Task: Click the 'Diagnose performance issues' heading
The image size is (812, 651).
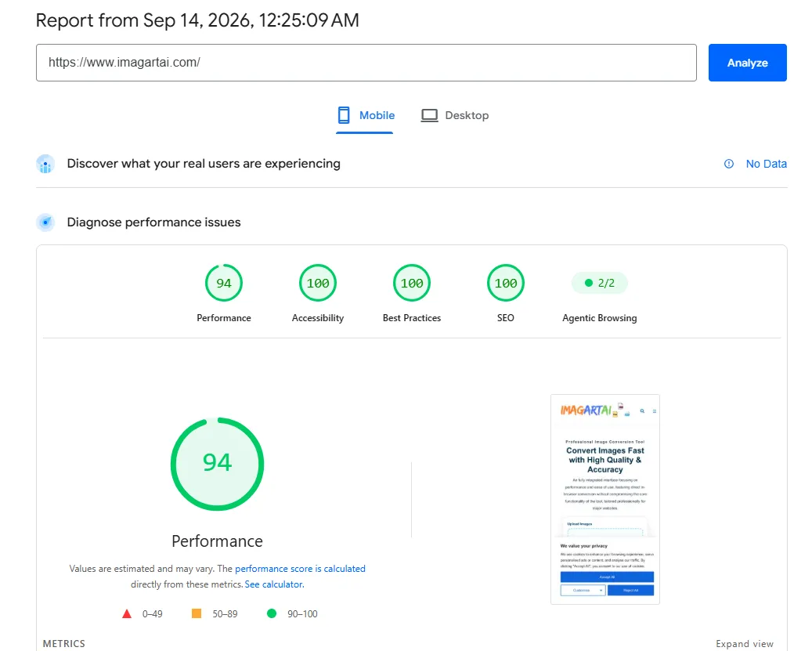Action: [x=153, y=222]
